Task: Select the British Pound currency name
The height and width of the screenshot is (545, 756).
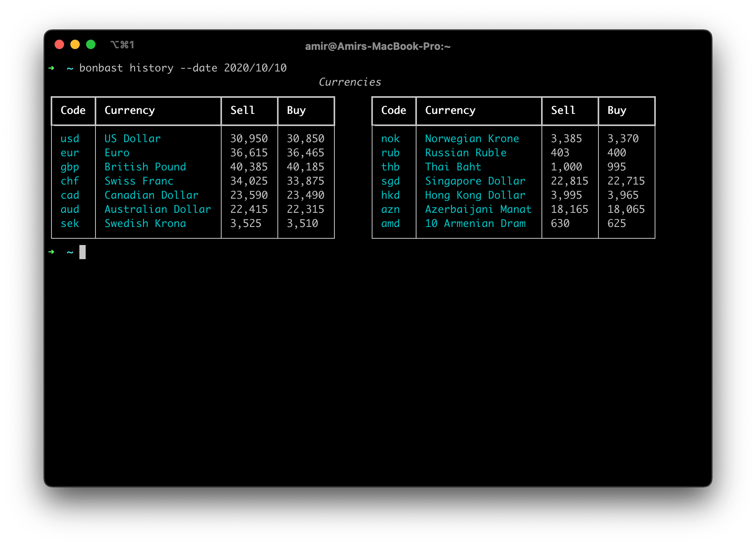Action: coord(145,167)
